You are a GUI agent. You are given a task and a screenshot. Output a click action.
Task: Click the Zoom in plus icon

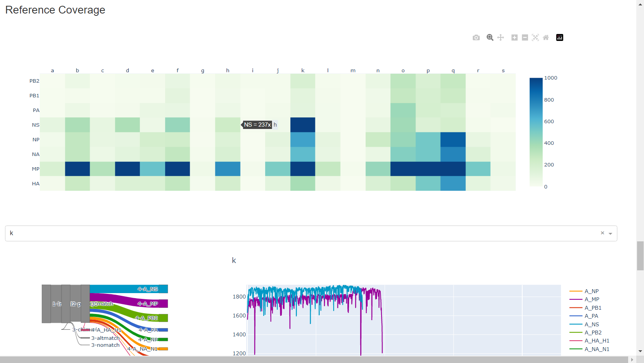pos(514,37)
